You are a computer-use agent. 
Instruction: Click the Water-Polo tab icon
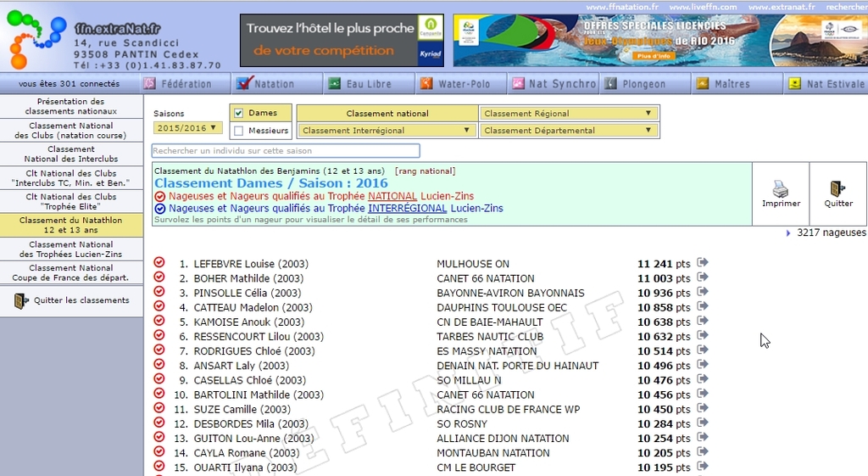(x=426, y=83)
